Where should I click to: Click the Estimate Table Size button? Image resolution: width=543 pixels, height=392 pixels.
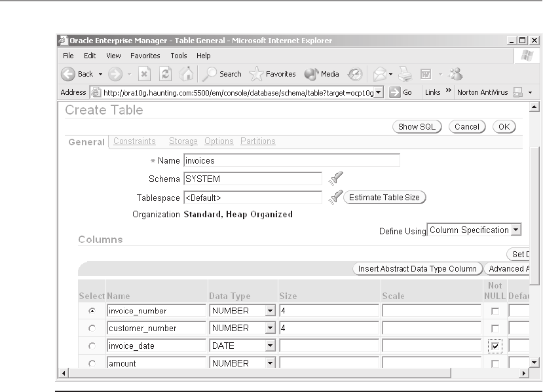click(x=384, y=197)
